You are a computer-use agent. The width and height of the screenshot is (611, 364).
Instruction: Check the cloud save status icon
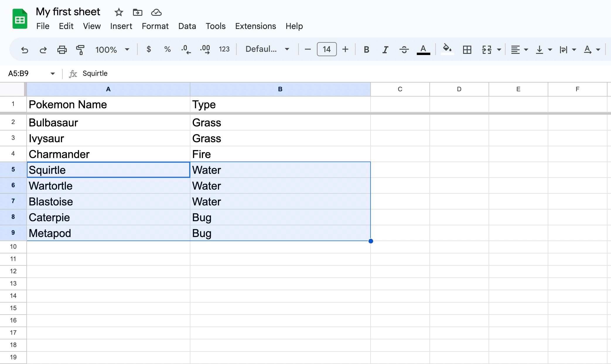[x=156, y=12]
